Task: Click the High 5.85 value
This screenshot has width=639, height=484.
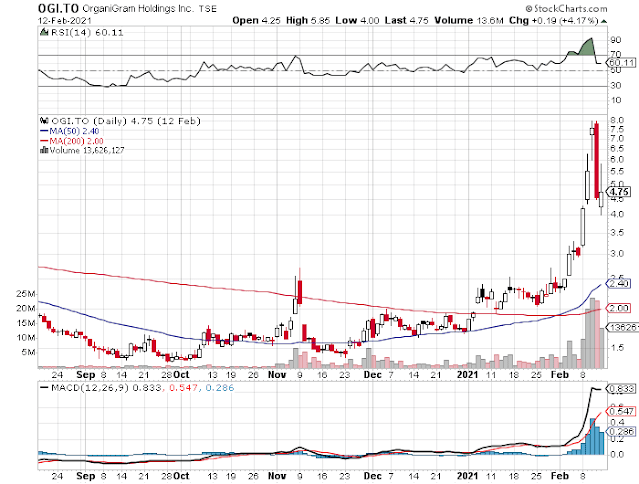Action: (x=308, y=20)
